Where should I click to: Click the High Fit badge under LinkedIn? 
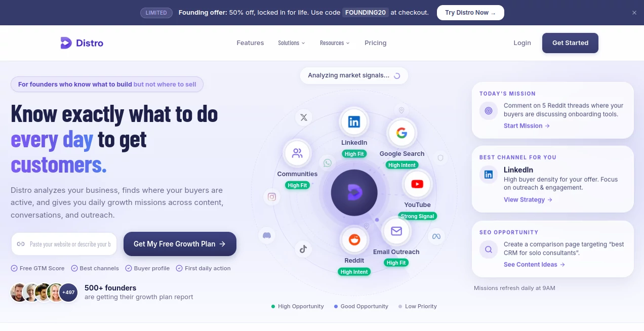tap(354, 154)
